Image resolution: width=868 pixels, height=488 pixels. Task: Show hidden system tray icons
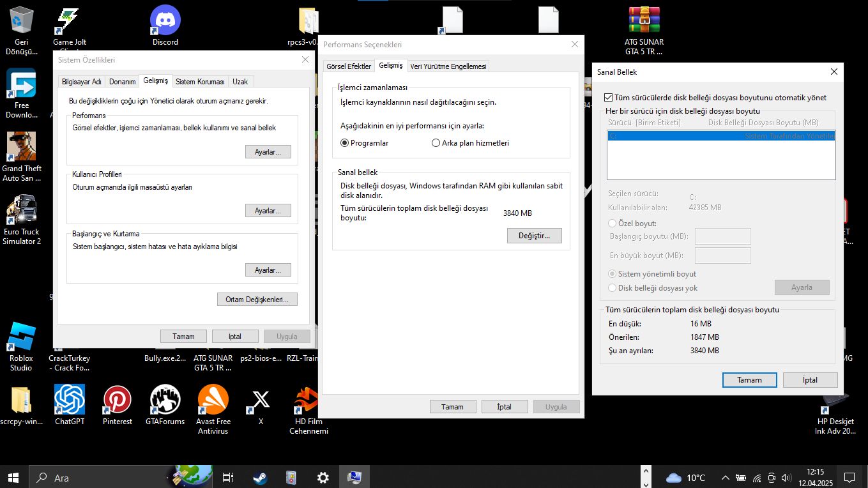pyautogui.click(x=725, y=477)
